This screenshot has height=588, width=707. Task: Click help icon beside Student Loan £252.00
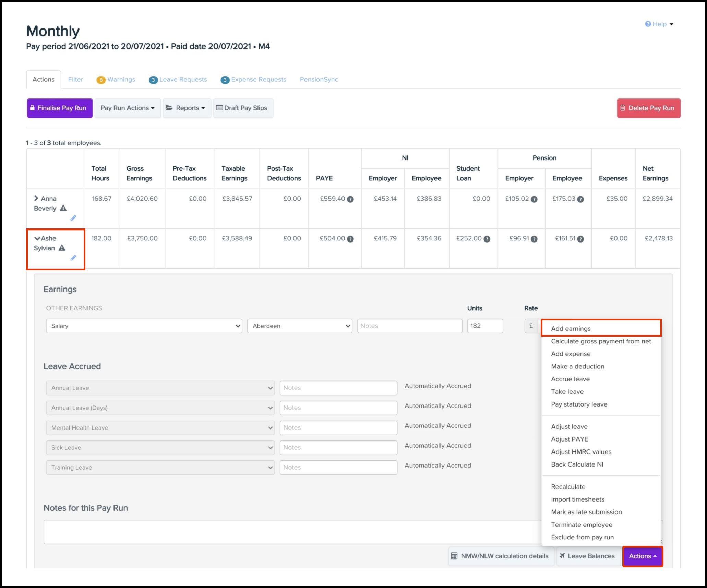coord(487,239)
